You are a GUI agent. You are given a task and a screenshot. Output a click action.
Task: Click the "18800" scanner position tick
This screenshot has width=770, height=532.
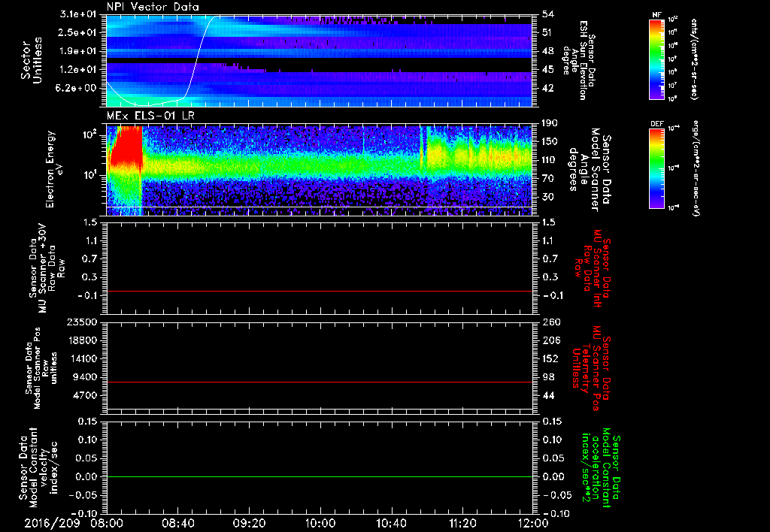pyautogui.click(x=84, y=340)
